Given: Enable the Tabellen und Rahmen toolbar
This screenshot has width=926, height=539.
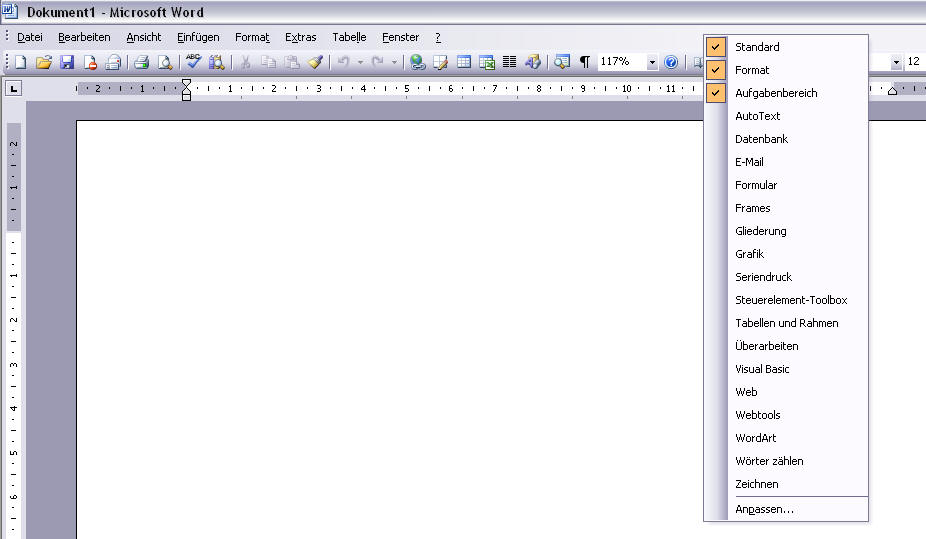Looking at the screenshot, I should (x=786, y=323).
